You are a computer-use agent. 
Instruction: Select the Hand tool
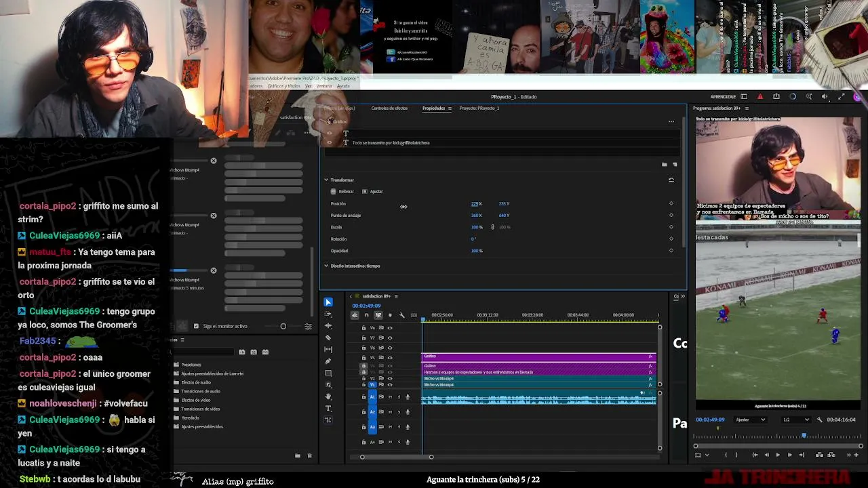coord(328,396)
